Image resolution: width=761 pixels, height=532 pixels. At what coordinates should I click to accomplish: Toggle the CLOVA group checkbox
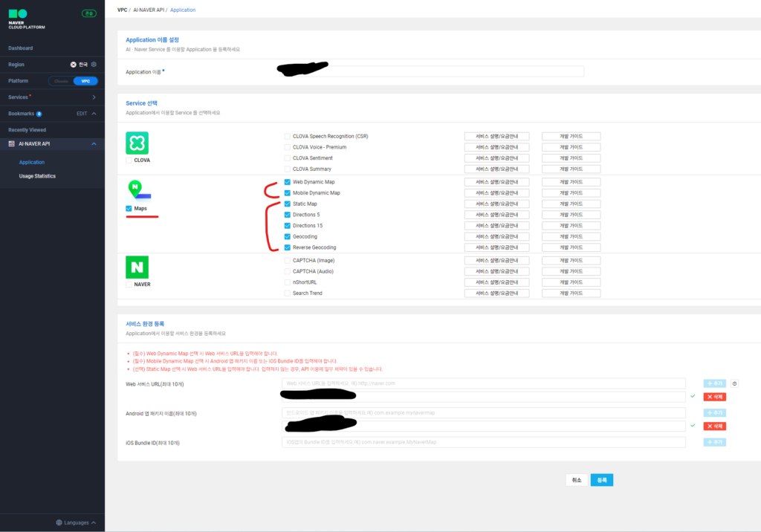point(129,160)
